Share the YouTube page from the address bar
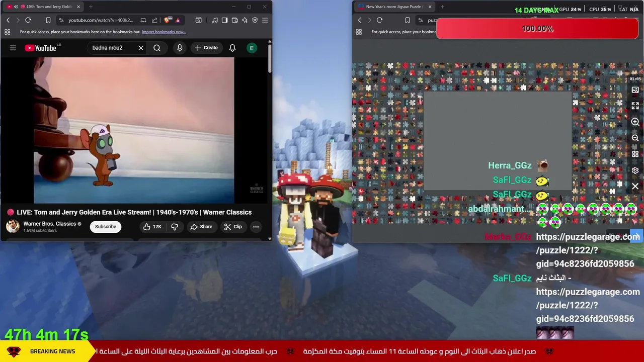This screenshot has width=644, height=362. pyautogui.click(x=154, y=20)
